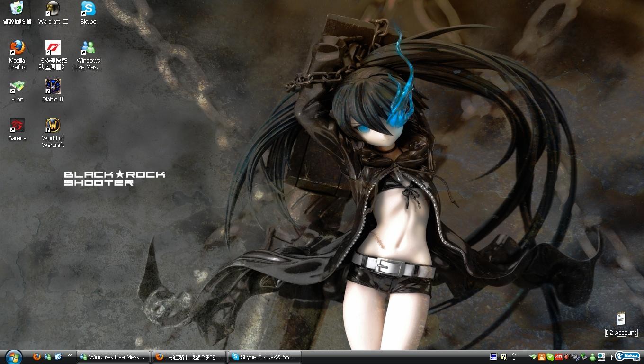Expand the Quick Launch overflow chevron
The width and height of the screenshot is (644, 364).
[70, 355]
